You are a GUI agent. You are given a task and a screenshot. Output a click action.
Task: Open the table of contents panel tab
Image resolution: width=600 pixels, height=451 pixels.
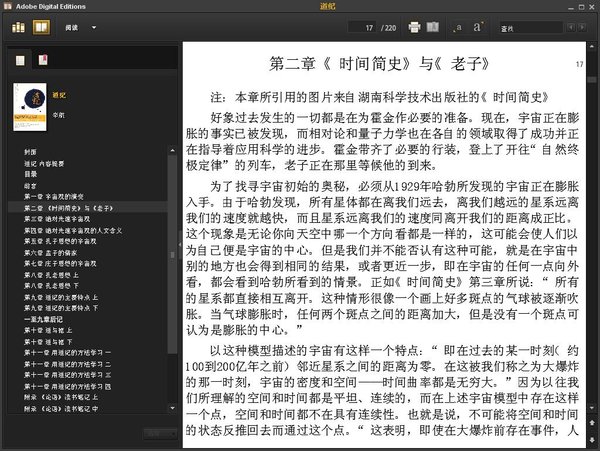[x=20, y=60]
